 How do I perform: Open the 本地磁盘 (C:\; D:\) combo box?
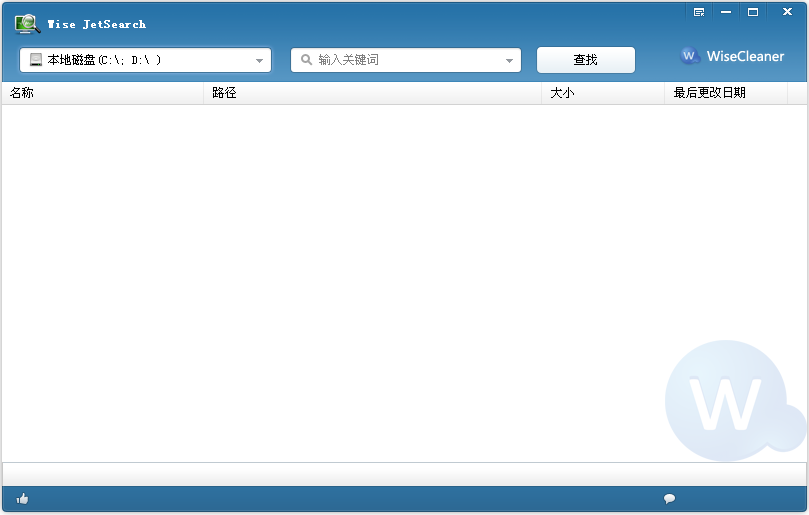click(x=145, y=60)
